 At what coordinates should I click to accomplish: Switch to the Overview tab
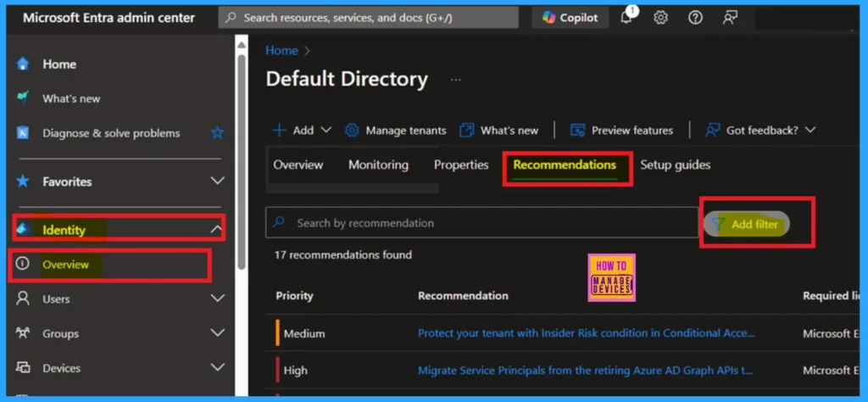click(x=298, y=165)
